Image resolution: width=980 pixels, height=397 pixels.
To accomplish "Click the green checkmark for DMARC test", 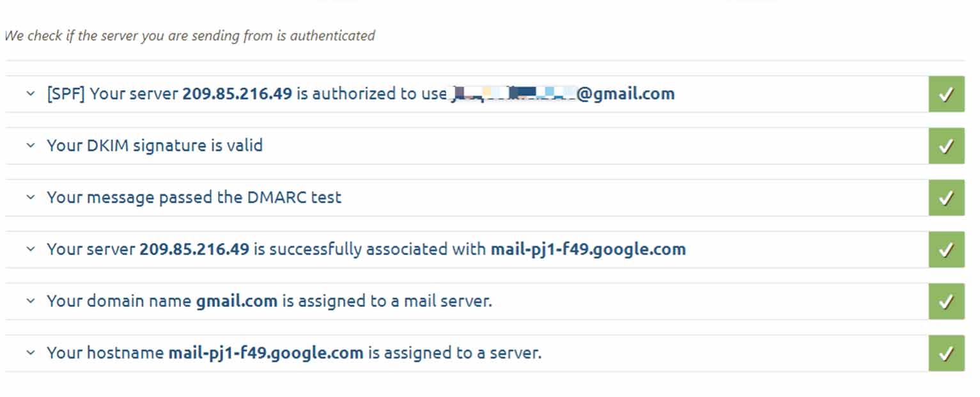I will point(946,198).
